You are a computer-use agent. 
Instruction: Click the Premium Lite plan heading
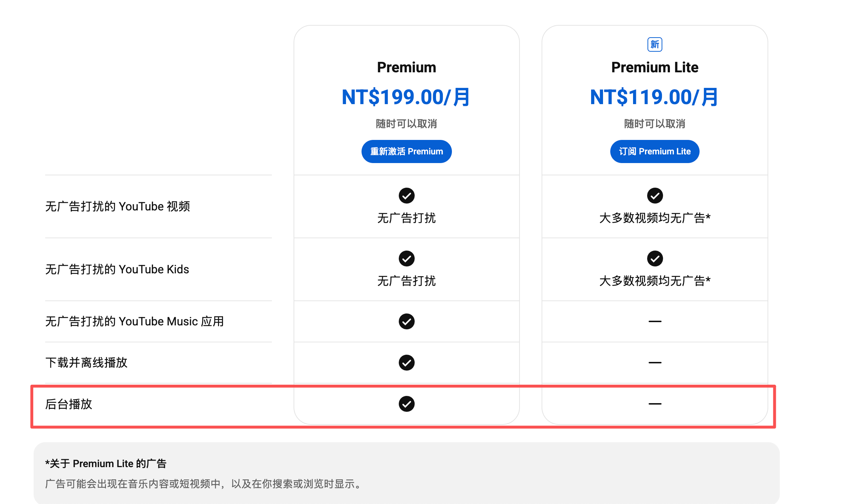pos(654,67)
